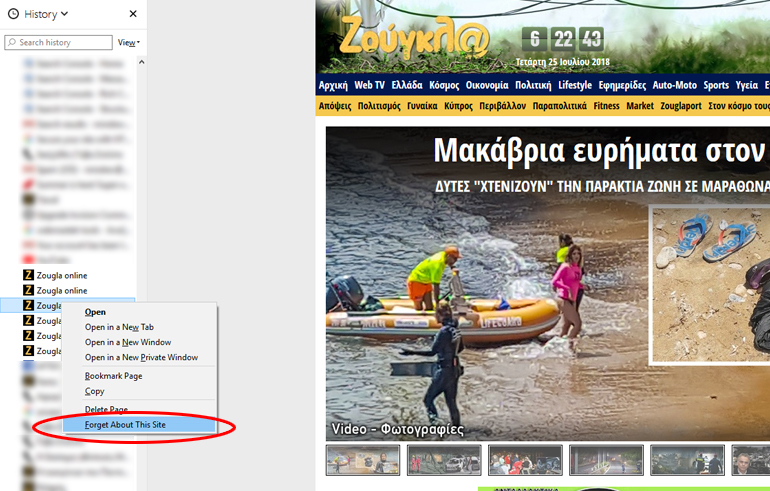Open the Πολιτική navigation link
This screenshot has width=770, height=491.
click(533, 85)
